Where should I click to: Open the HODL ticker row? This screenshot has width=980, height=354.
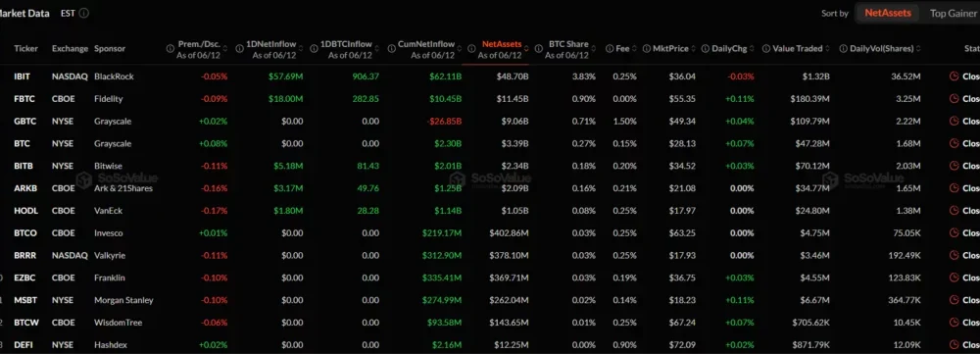[26, 211]
